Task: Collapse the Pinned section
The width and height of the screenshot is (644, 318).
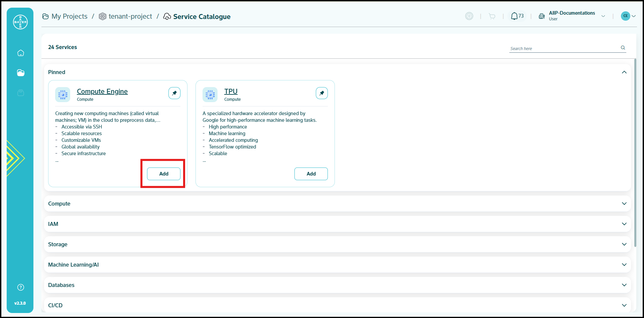Action: click(624, 72)
